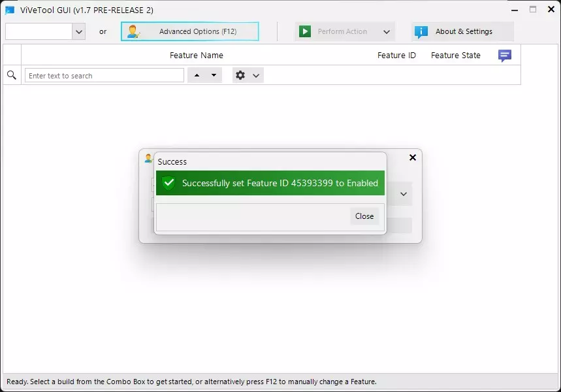The width and height of the screenshot is (561, 392).
Task: Jump to previous search result arrow
Action: pos(197,75)
